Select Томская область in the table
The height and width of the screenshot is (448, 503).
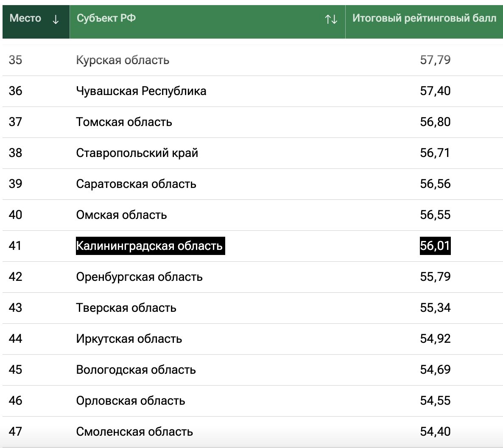pyautogui.click(x=124, y=122)
